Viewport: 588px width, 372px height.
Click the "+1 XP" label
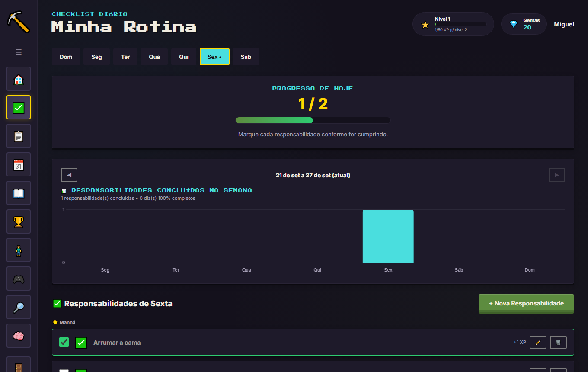click(x=520, y=342)
